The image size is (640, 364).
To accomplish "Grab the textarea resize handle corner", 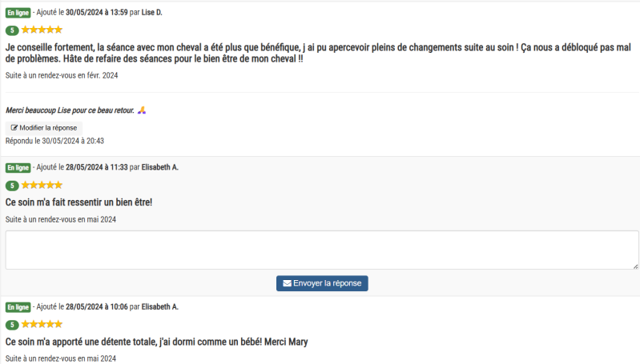I will coord(635,266).
